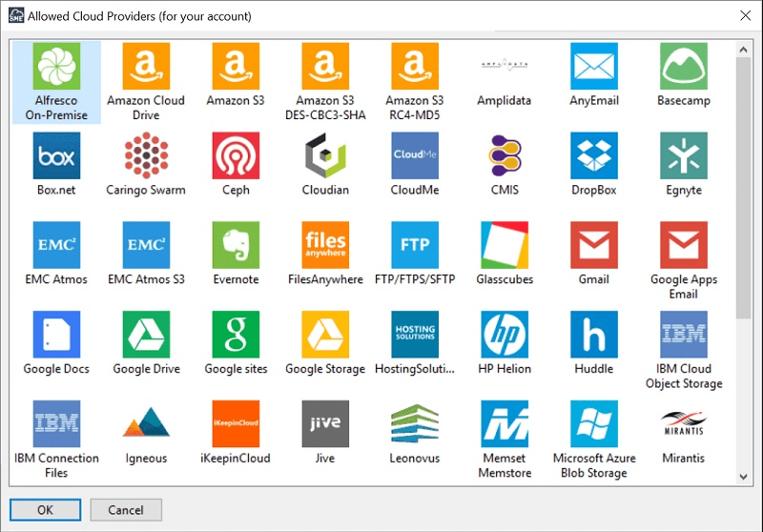Pick the CloudMe icon
The height and width of the screenshot is (532, 763).
pos(415,155)
